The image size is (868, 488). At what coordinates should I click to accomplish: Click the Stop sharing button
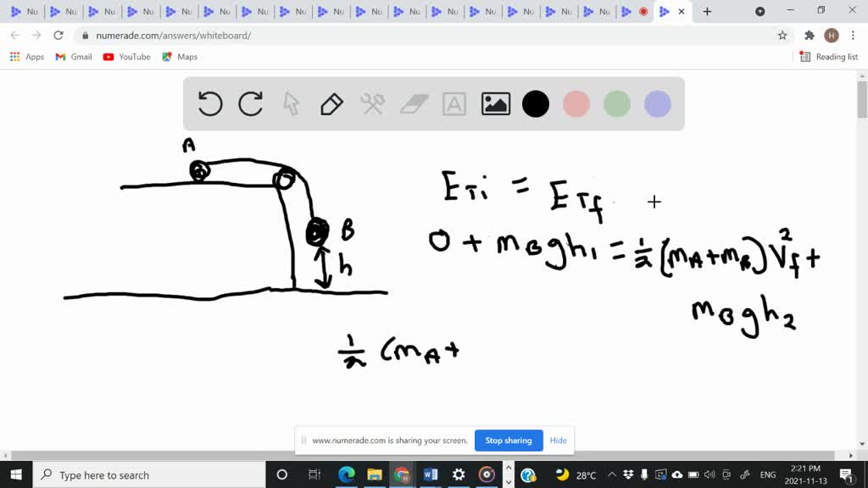coord(509,441)
